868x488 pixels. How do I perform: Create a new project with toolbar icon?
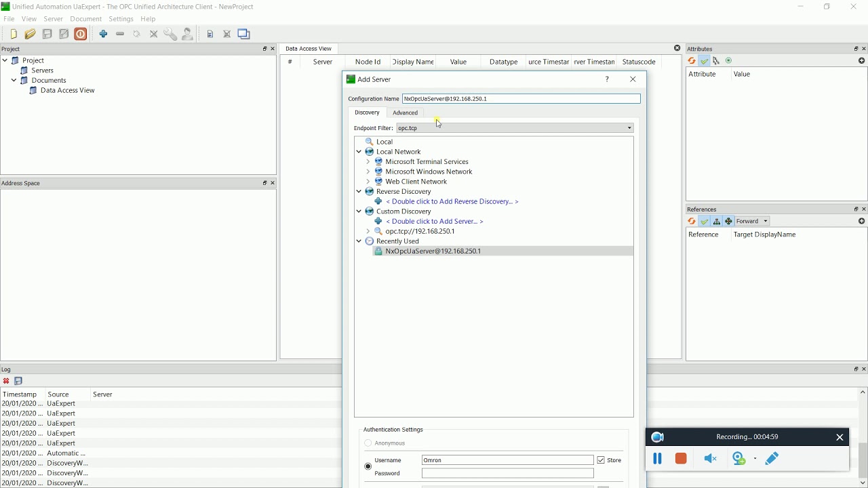tap(14, 34)
